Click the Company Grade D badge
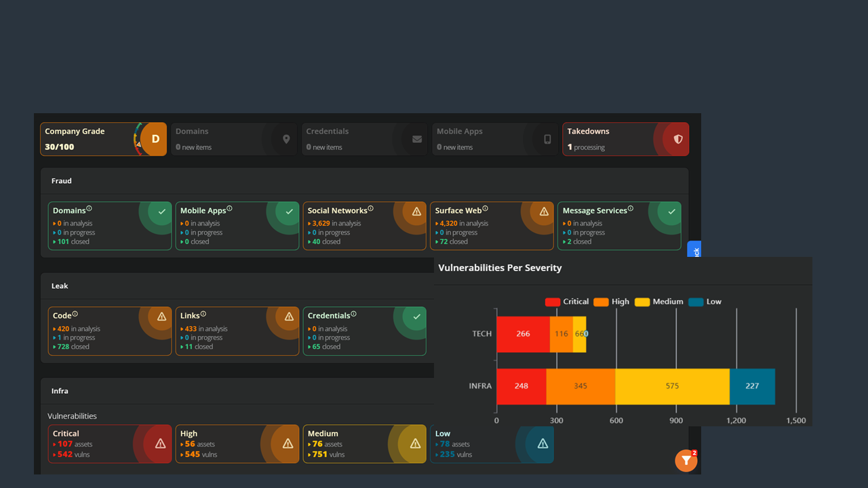 coord(155,139)
